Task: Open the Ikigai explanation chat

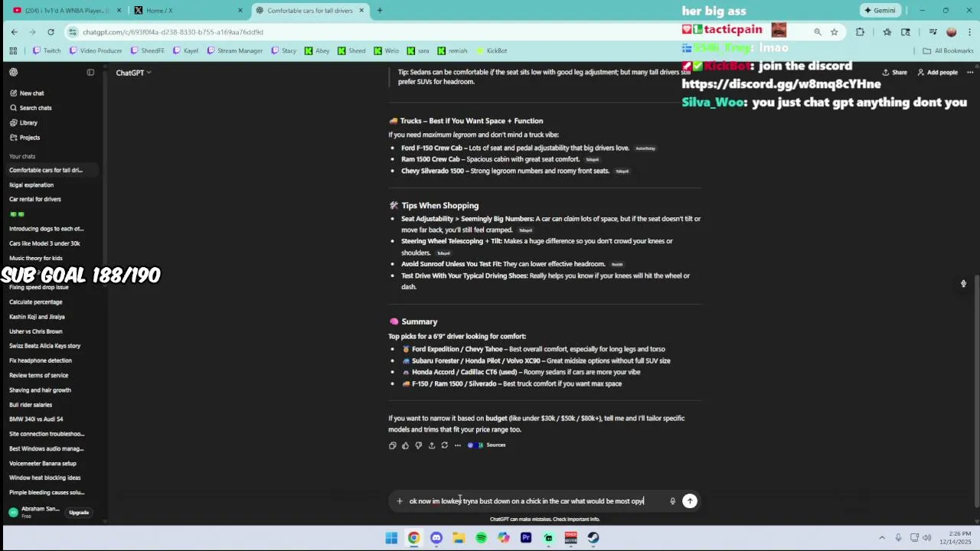Action: [31, 185]
